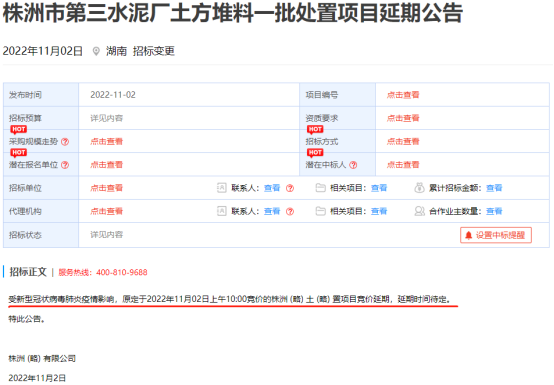Screen dimensions: 554x385
Task: Click the money bag icon beside 累计招标金额
Action: click(x=419, y=188)
